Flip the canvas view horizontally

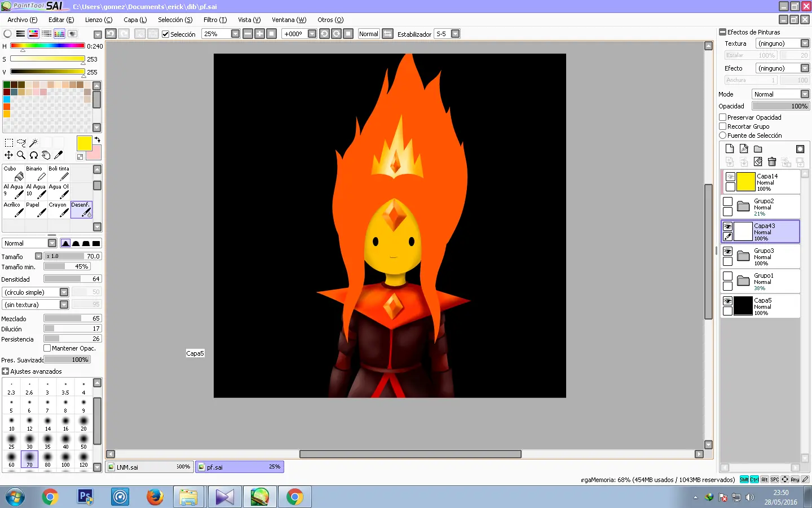tap(388, 34)
